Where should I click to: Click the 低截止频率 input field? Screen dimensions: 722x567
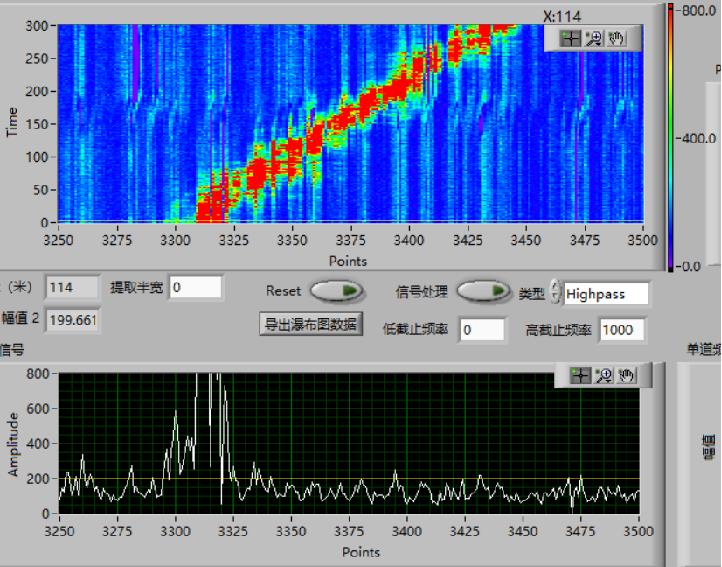point(481,329)
